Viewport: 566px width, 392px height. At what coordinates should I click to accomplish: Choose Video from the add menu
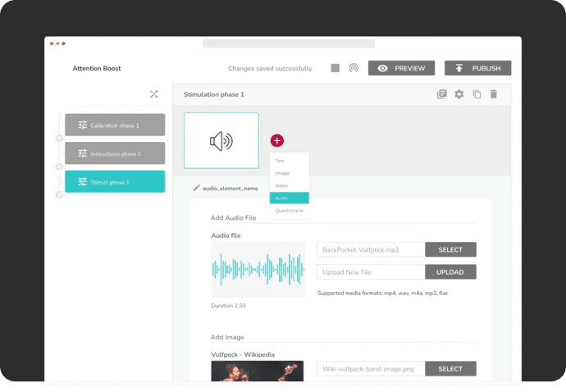click(x=289, y=185)
